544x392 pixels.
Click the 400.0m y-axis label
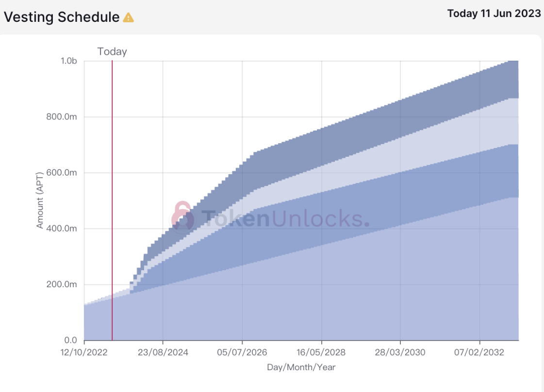tap(62, 229)
